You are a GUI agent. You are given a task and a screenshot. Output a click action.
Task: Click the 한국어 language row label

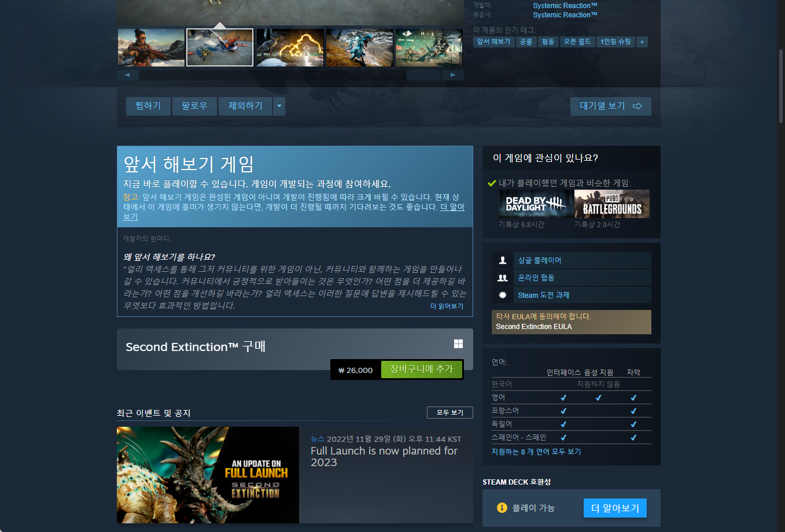(x=502, y=384)
